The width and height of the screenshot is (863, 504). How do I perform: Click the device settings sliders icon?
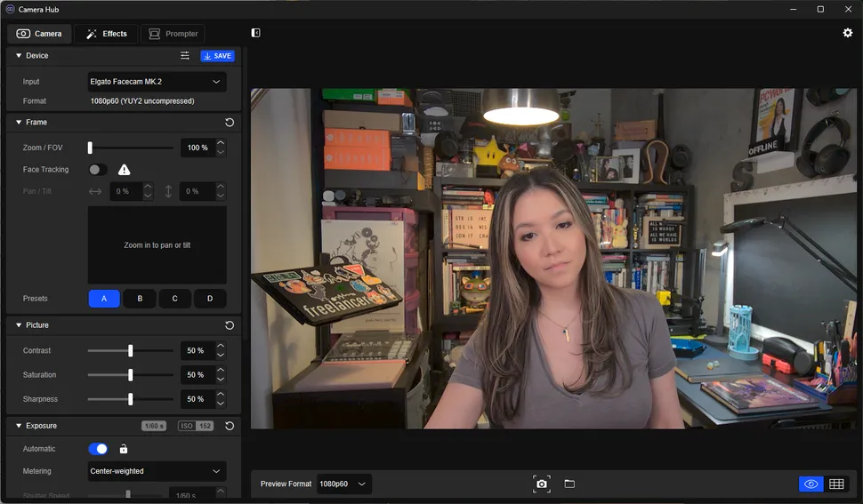(185, 56)
